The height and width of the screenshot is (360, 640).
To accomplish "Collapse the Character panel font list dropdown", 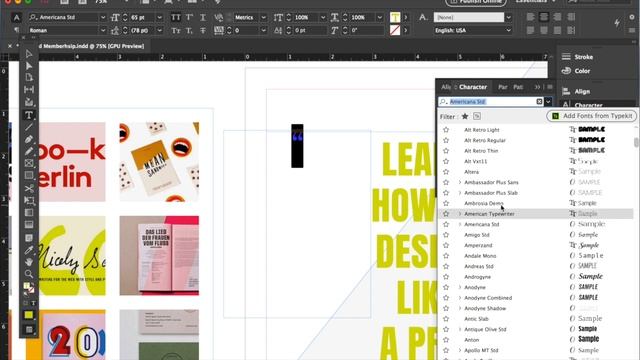I will [548, 102].
